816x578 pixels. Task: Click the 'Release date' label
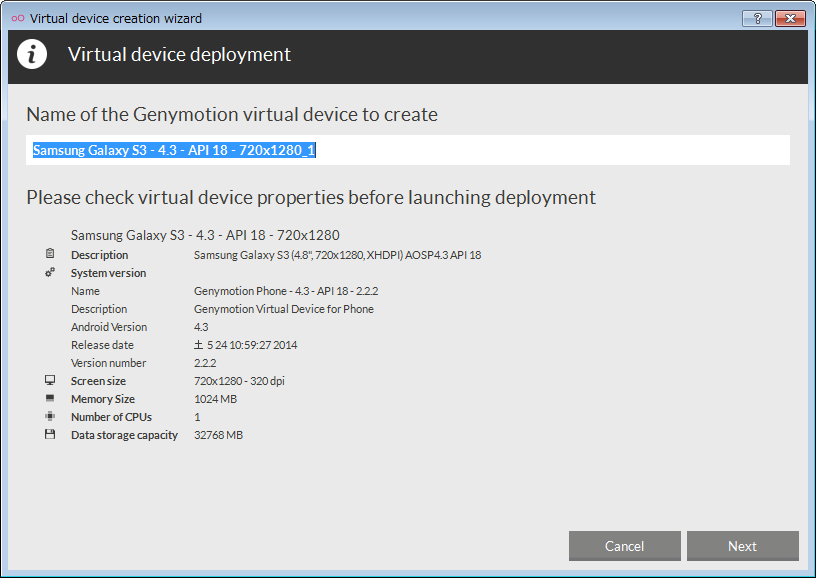102,345
